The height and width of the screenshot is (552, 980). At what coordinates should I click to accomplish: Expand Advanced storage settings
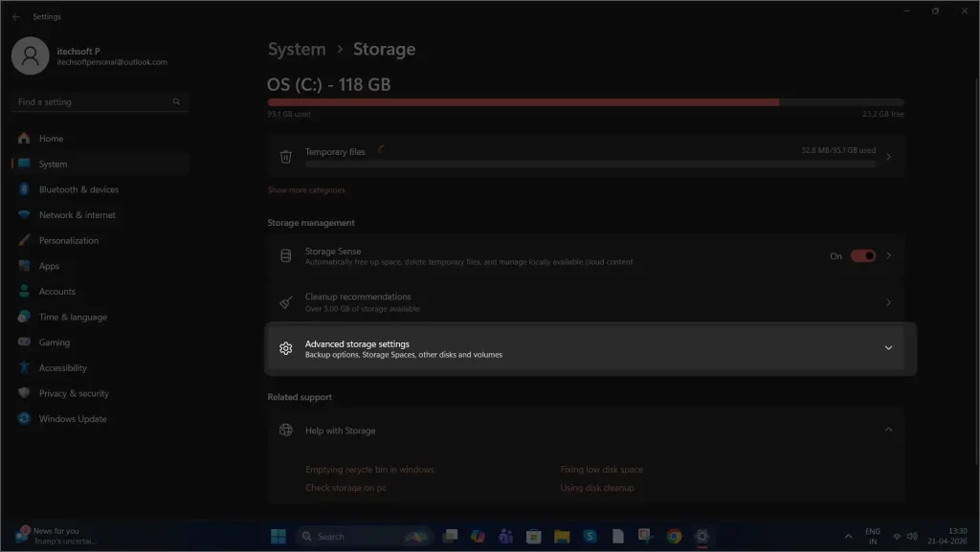[x=888, y=347]
